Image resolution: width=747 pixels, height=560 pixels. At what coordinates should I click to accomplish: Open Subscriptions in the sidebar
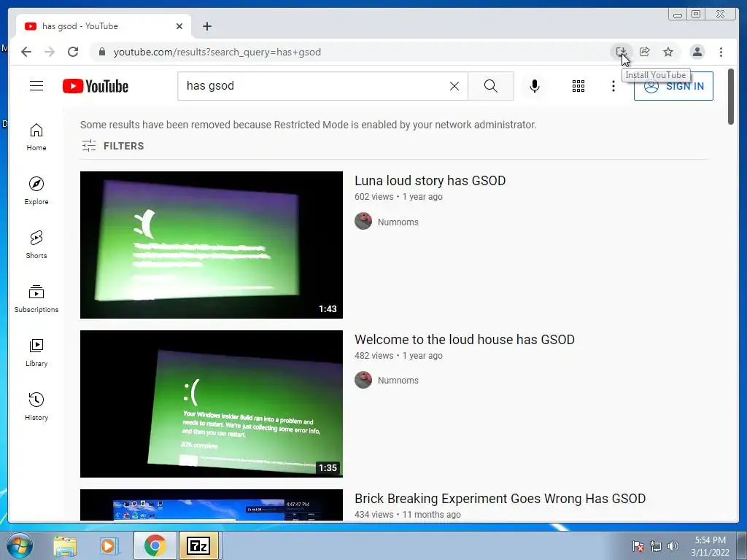tap(36, 298)
